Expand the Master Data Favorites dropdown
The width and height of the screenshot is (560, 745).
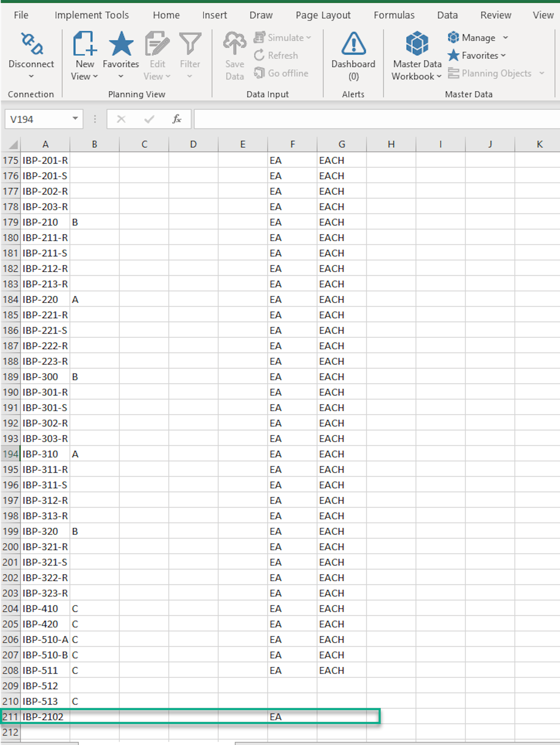click(504, 55)
